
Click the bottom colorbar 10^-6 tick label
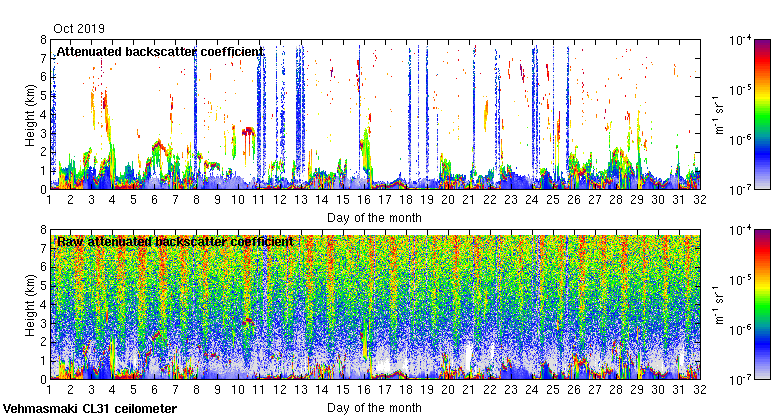pyautogui.click(x=740, y=330)
